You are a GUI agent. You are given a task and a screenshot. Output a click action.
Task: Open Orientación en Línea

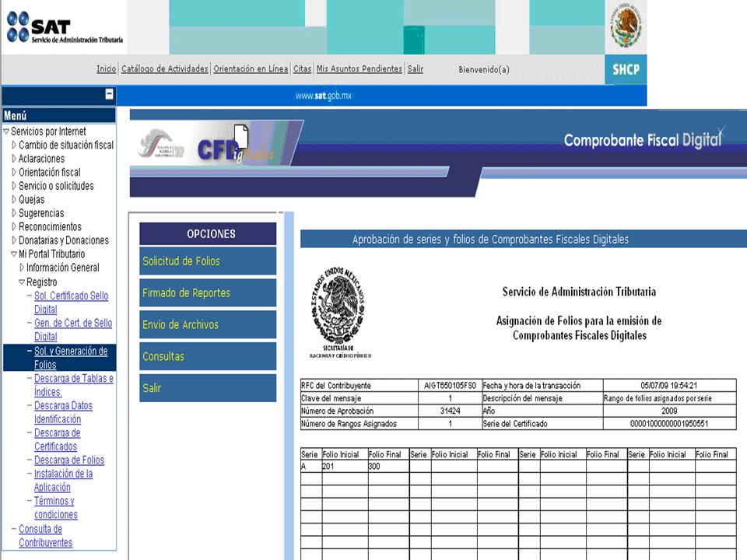tap(251, 69)
